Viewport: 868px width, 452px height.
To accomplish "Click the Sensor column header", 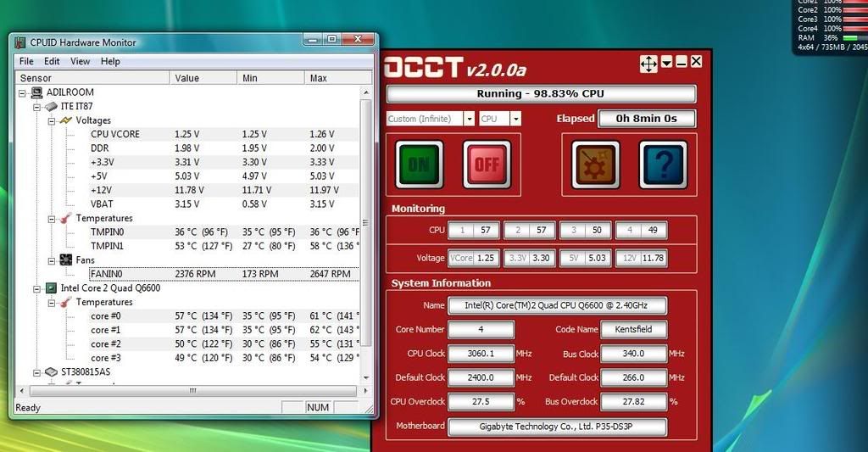I will [x=92, y=78].
